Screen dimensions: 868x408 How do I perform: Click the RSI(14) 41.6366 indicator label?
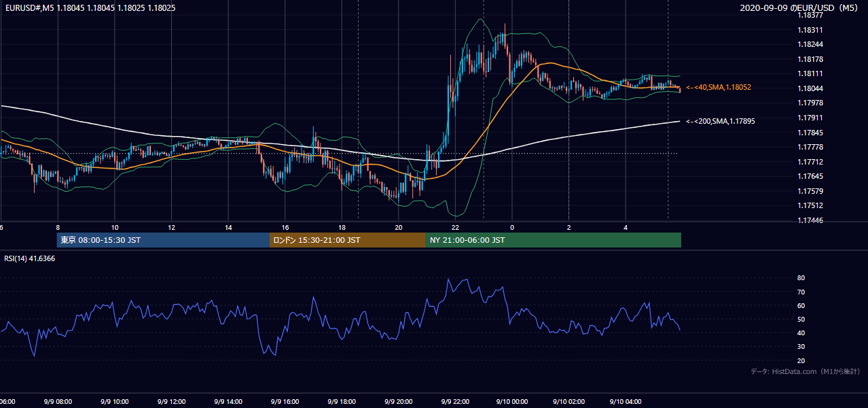pyautogui.click(x=30, y=258)
